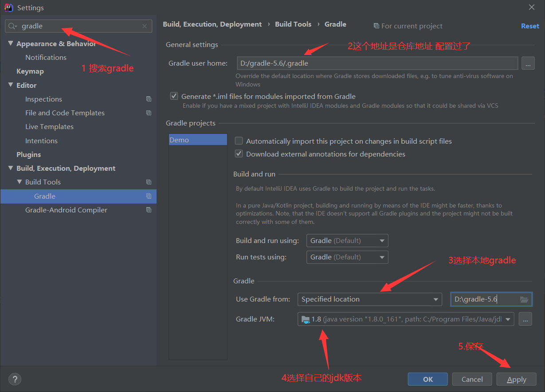The image size is (545, 392).
Task: Enable Automatically import this project checkbox
Action: [x=239, y=141]
